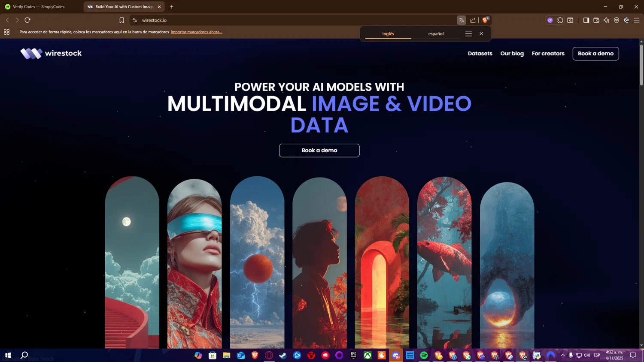Viewport: 644px width, 362px height.
Task: Click the purple extension icon
Action: pos(550,20)
